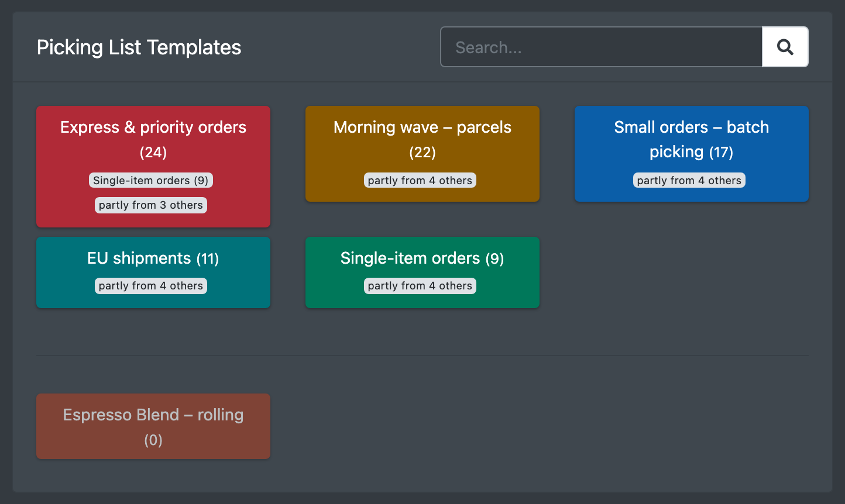The image size is (845, 504).
Task: Click Single-item orders (9) badge in Express card
Action: [151, 180]
